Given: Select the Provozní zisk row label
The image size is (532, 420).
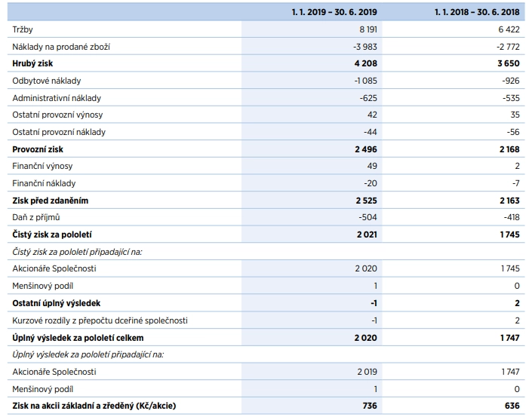Looking at the screenshot, I should (x=38, y=149).
